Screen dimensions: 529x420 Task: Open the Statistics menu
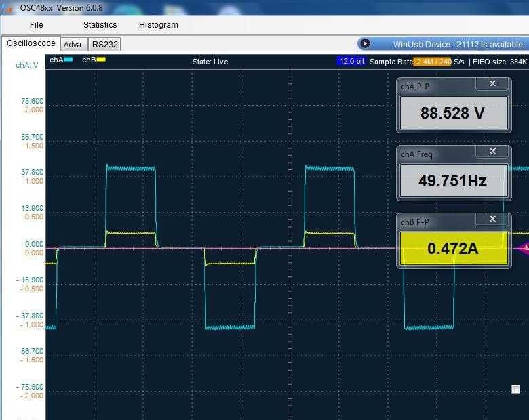[x=100, y=25]
